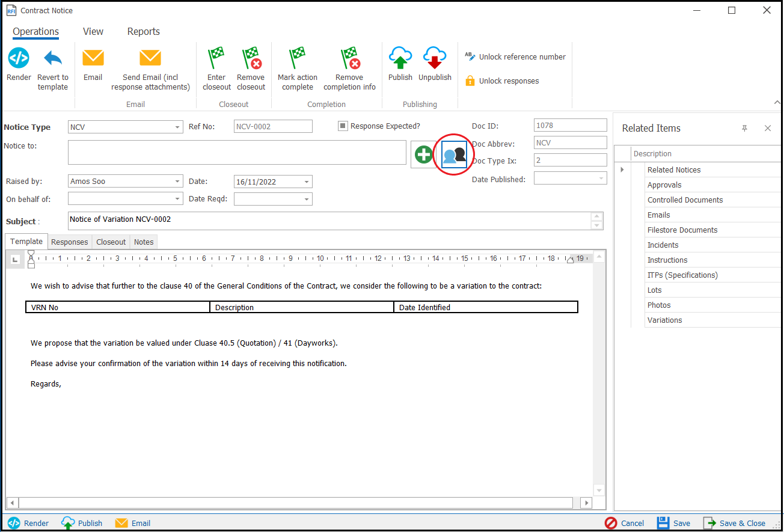Open the Notice Type dropdown
This screenshot has height=532, width=784.
click(178, 127)
